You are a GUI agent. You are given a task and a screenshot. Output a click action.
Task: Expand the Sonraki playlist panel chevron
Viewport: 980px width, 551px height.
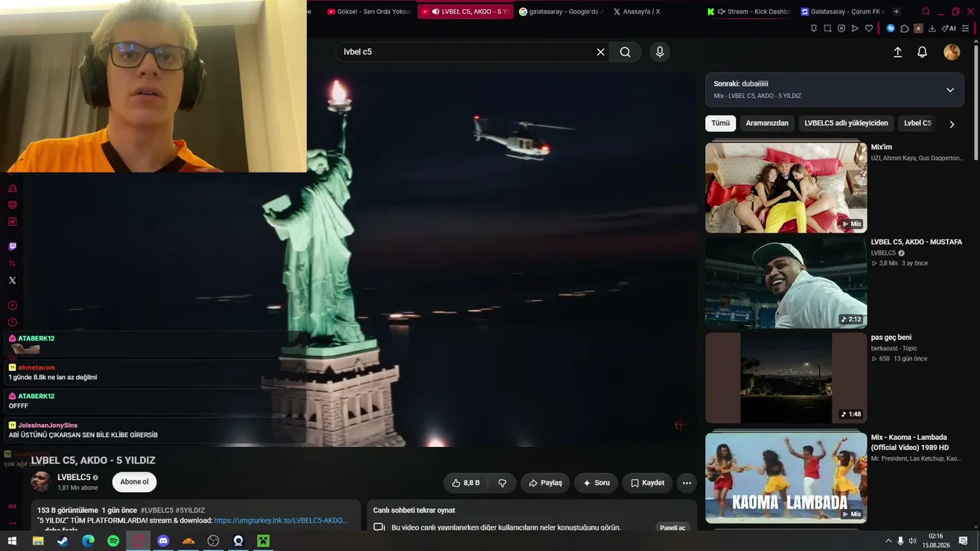[950, 90]
